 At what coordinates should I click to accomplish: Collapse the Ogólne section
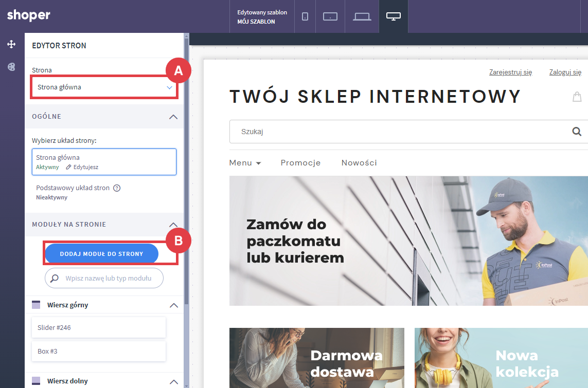(173, 117)
